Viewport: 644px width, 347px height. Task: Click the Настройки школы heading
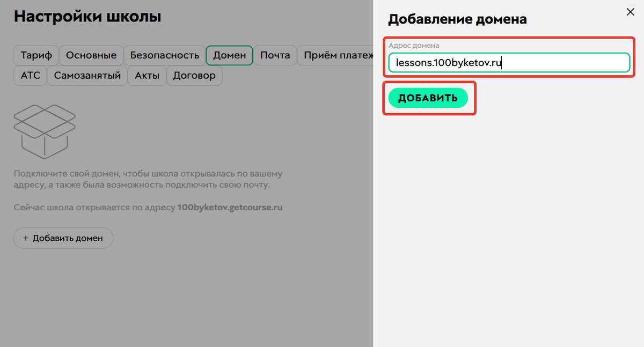click(87, 16)
